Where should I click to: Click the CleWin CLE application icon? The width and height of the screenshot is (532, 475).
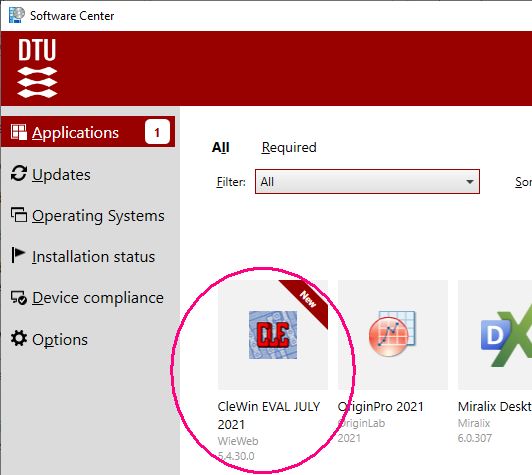pos(273,335)
